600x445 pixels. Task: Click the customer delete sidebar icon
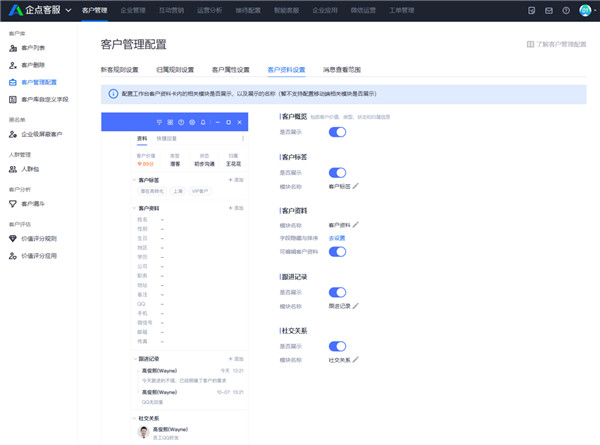(13, 65)
